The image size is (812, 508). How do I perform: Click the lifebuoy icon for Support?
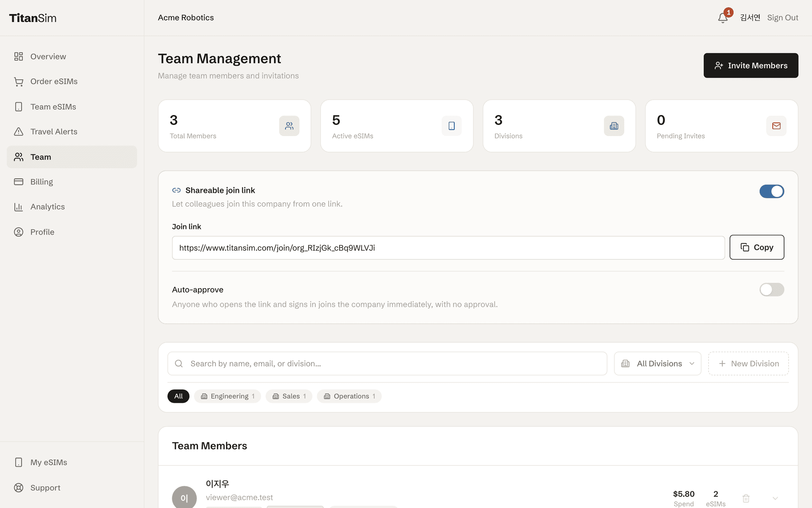pos(18,488)
